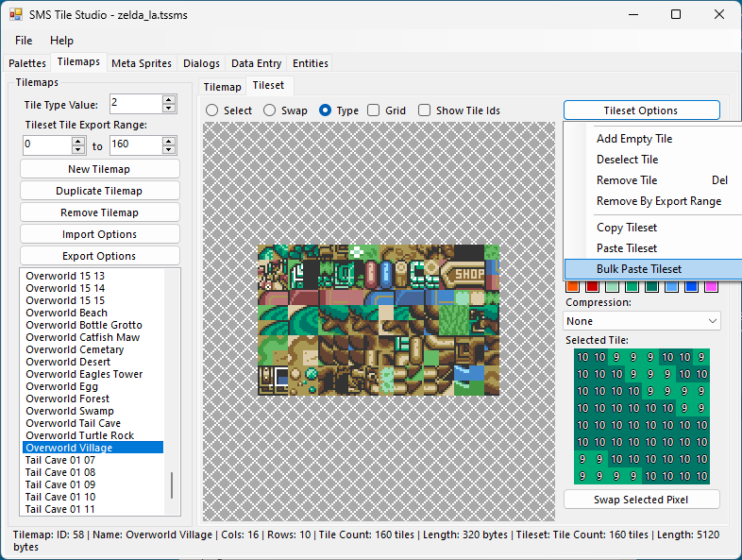This screenshot has height=560, width=742.
Task: Select Overworld 15 13 in the list
Action: click(93, 276)
